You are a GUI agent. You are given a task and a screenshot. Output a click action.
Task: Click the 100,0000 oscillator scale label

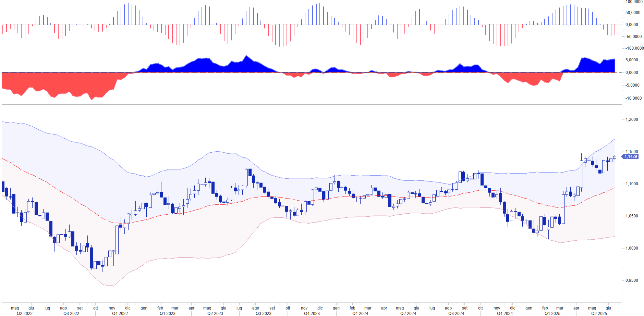[634, 2]
